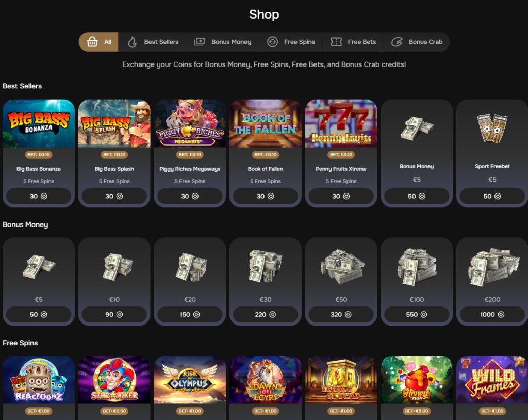The image size is (528, 420).
Task: Open the Best Sellers tab
Action: point(153,42)
